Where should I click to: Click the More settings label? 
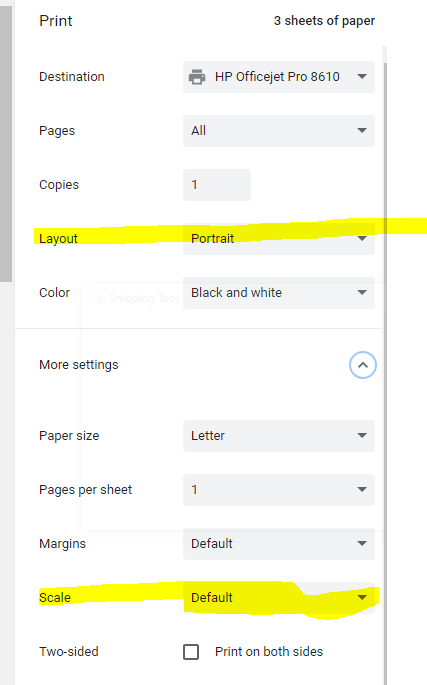(79, 365)
